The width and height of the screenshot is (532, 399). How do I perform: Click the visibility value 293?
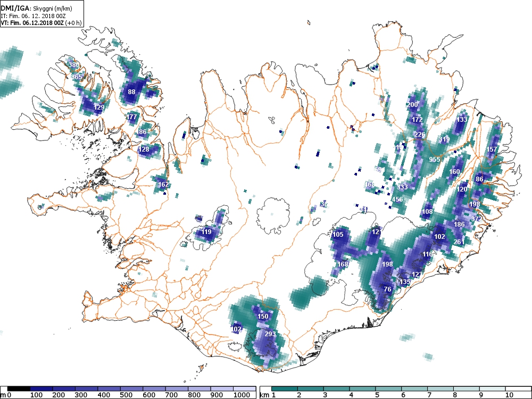pyautogui.click(x=270, y=334)
